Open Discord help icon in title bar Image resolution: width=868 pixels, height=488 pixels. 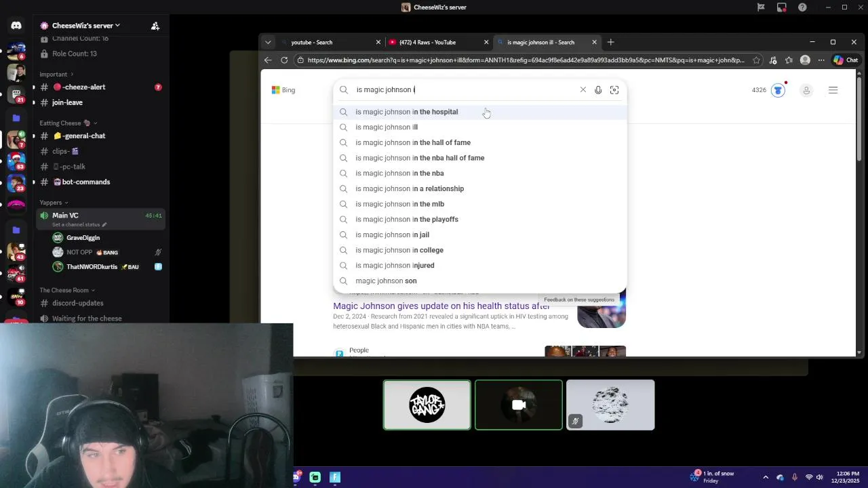803,7
